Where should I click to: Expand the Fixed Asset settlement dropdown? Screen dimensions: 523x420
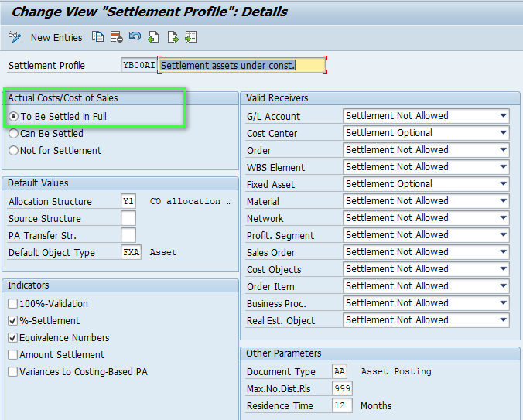tap(503, 184)
